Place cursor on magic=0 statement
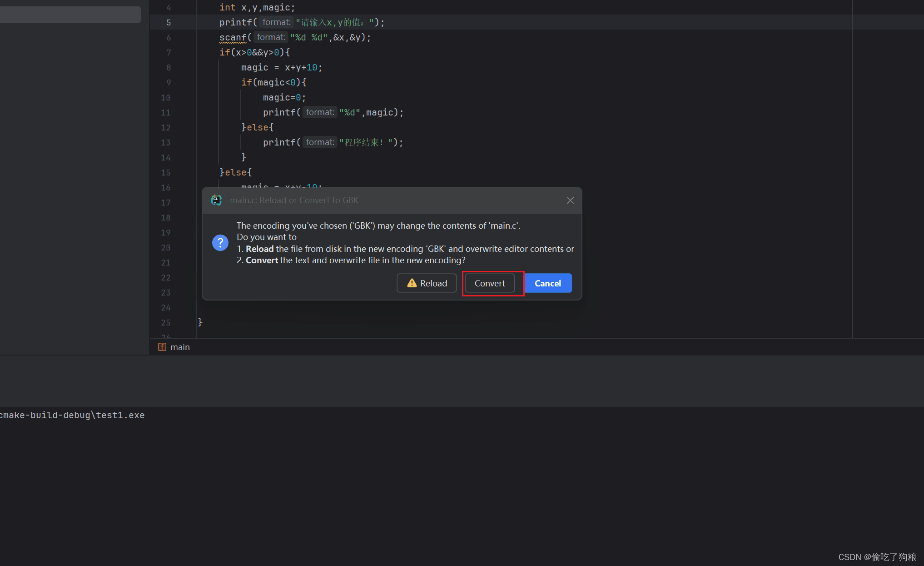Screen dimensions: 924x566 point(284,98)
